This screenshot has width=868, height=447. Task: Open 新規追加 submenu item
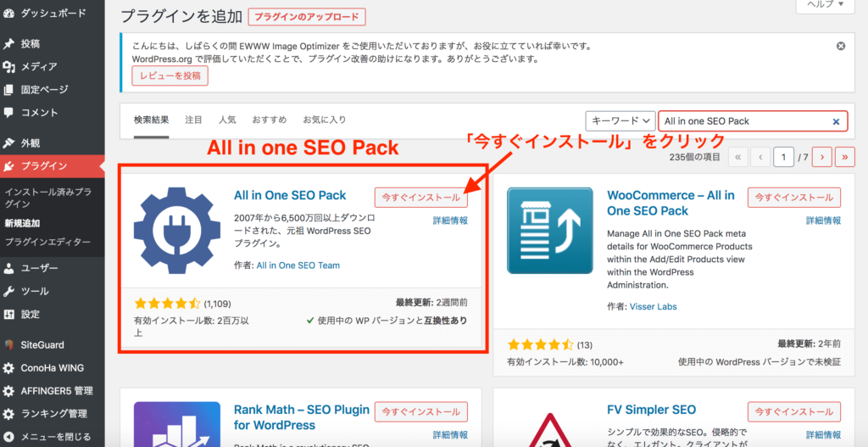click(x=22, y=223)
